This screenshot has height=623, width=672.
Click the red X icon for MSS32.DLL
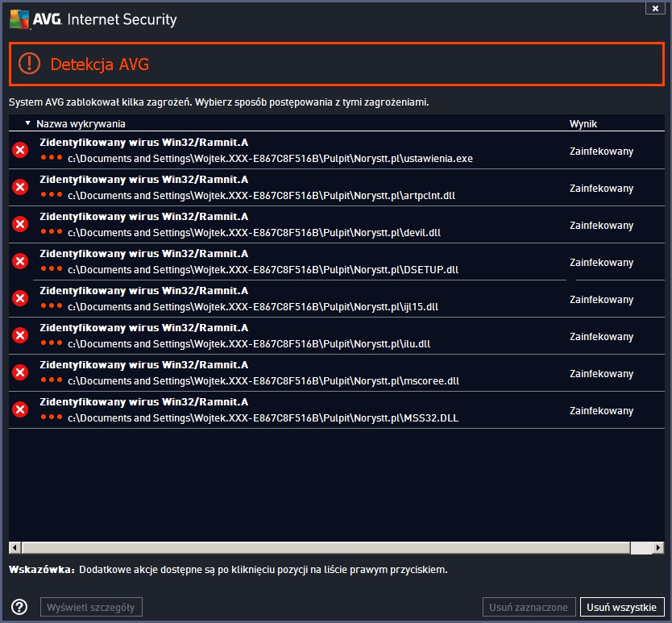20,409
